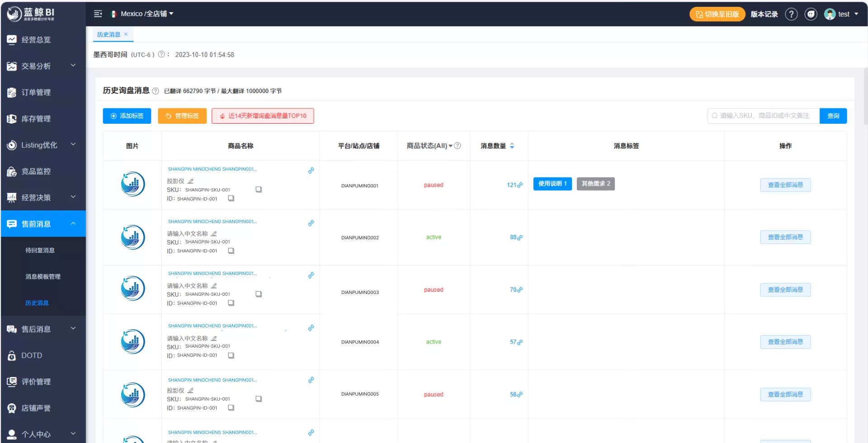Viewport: 868px width, 443px height.
Task: Click 查看全部消息 for DIANPUMING003 row
Action: pyautogui.click(x=785, y=290)
